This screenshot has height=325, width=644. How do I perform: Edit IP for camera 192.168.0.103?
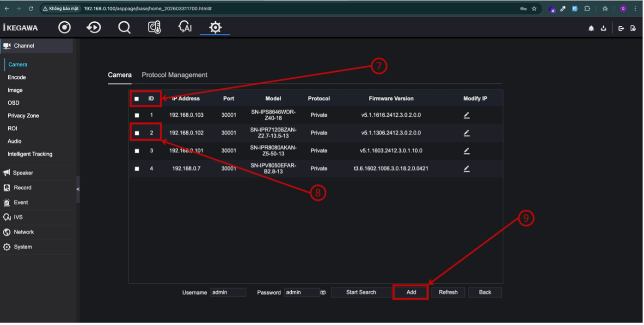(467, 115)
